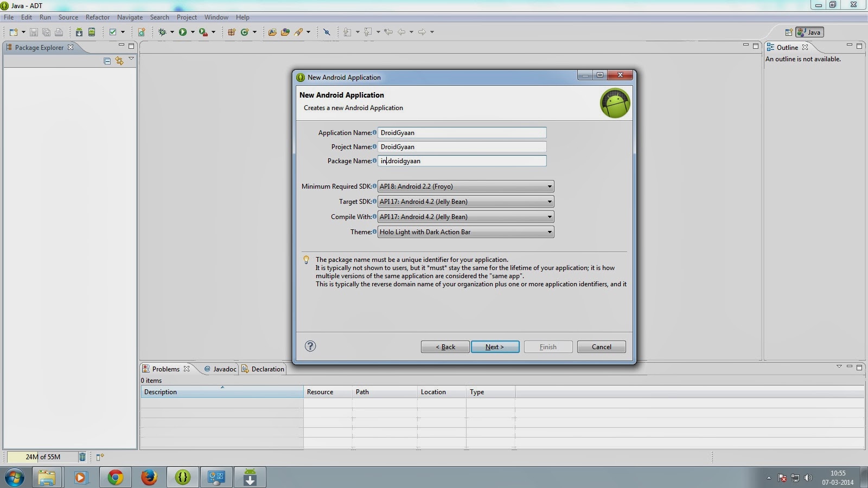Show hidden system tray icons
The image size is (868, 488).
click(x=769, y=478)
